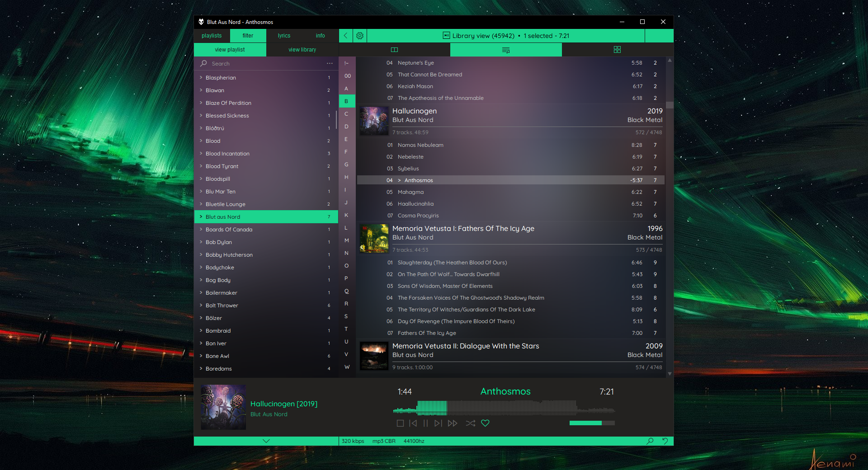Seek within the Anthosmos waveform bar
This screenshot has width=868, height=470.
pyautogui.click(x=504, y=408)
